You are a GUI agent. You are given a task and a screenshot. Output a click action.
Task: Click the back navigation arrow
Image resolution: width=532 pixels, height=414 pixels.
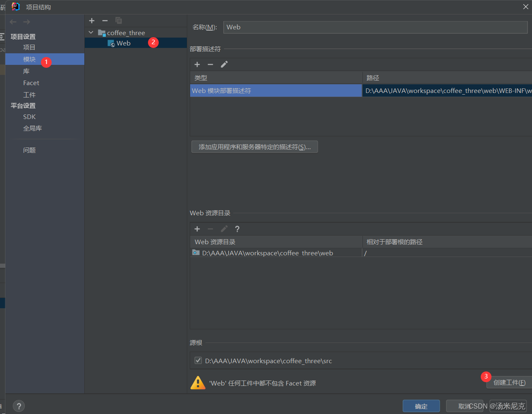click(x=13, y=22)
